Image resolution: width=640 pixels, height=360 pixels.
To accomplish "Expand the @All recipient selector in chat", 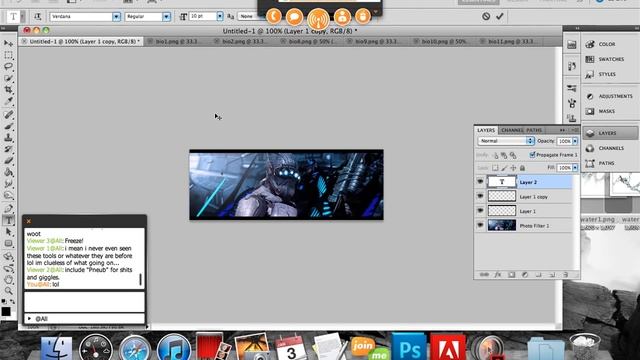I will tap(29, 318).
